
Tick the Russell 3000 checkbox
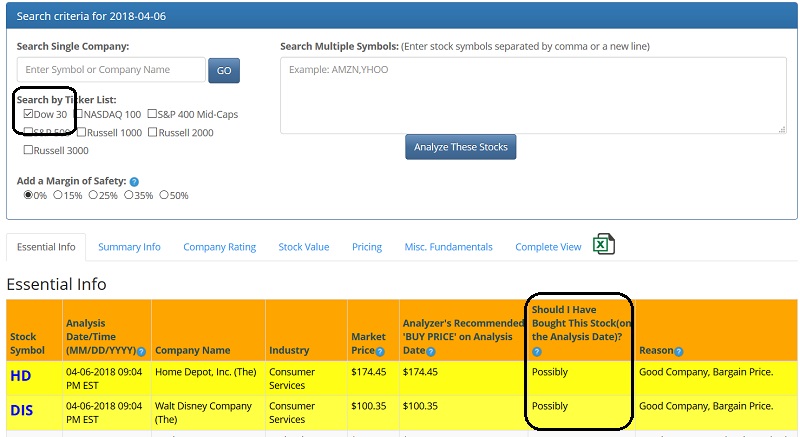(x=29, y=150)
